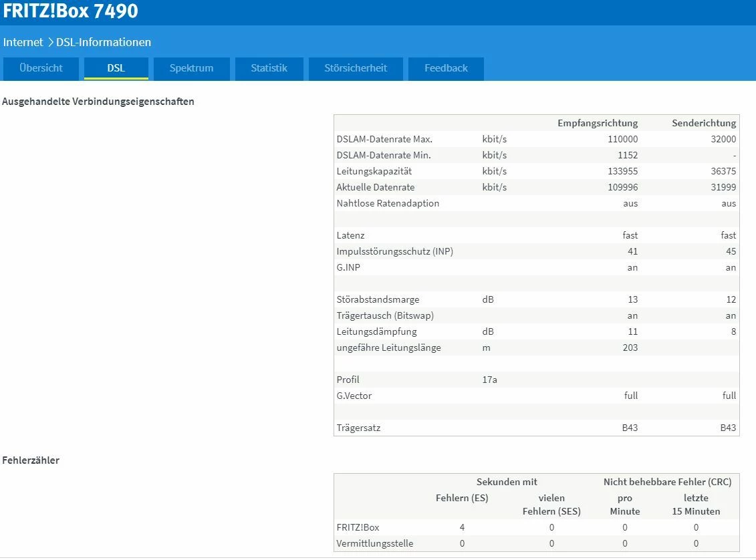Open the Statistik tab
756x560 pixels.
[269, 68]
